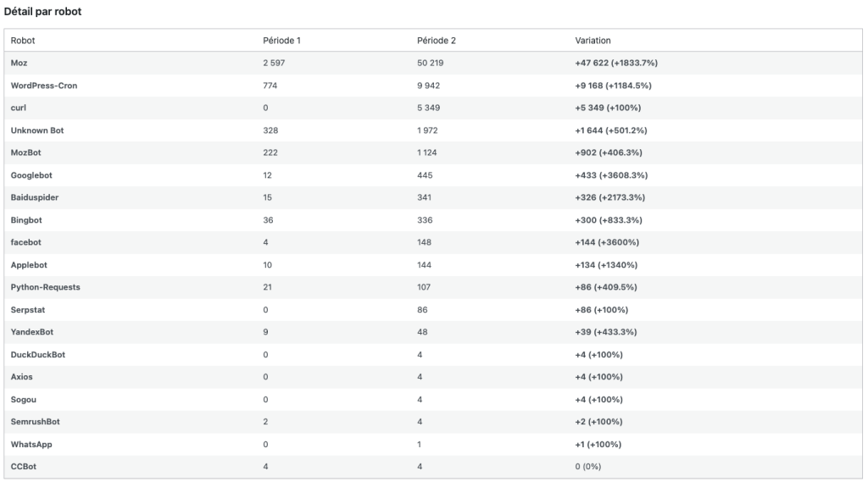The image size is (868, 482).
Task: Select the YandexBot row name
Action: coord(32,332)
